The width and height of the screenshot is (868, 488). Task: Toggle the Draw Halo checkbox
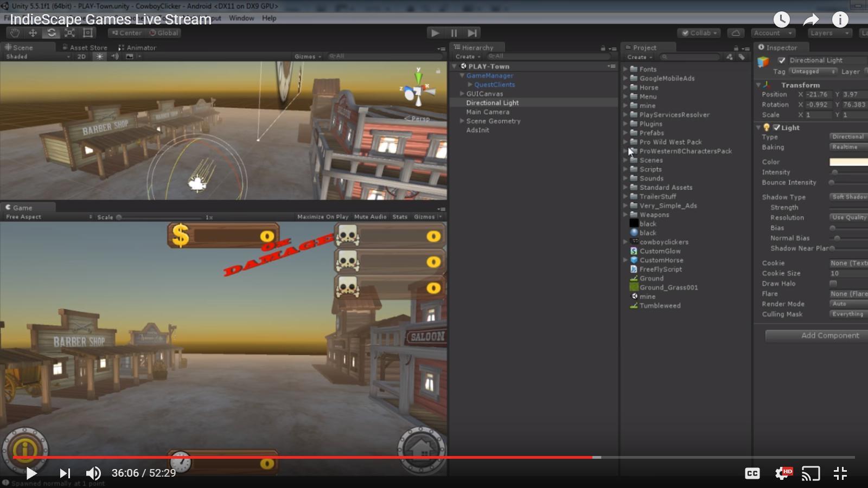833,284
